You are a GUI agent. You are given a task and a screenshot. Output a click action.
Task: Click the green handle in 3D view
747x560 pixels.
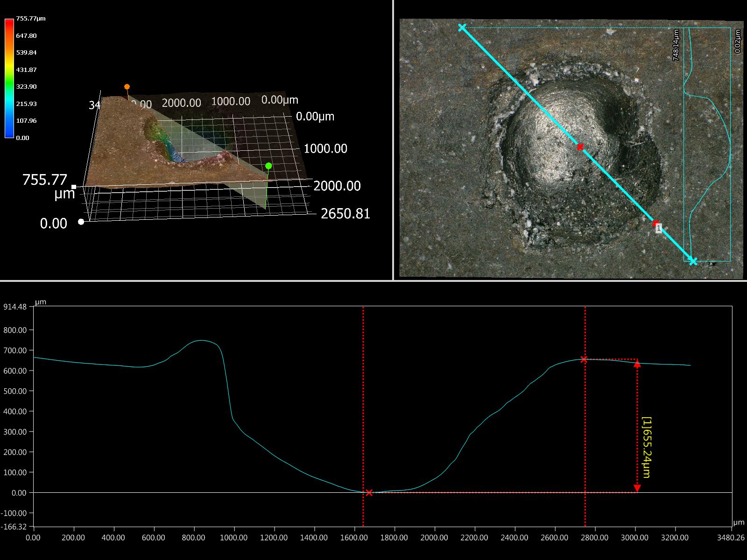point(268,166)
